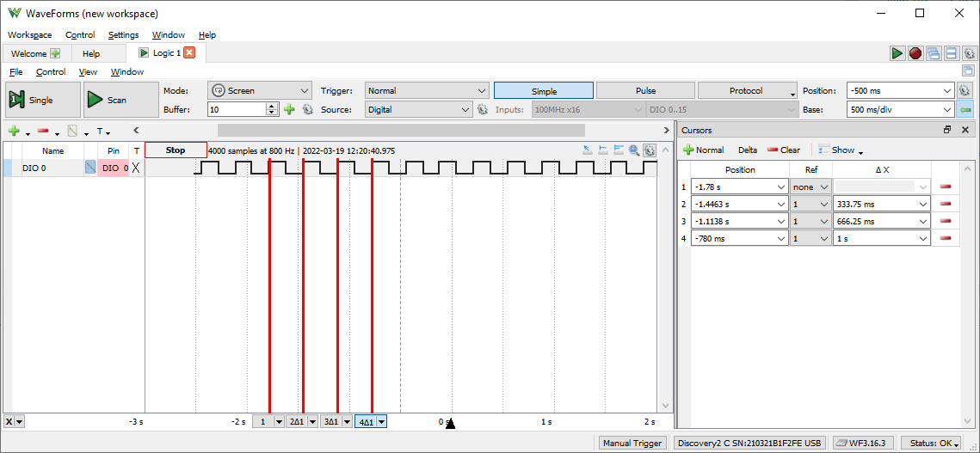Screen dimensions: 980x453
Task: Click the channel properties edit icon
Action: coord(71,132)
